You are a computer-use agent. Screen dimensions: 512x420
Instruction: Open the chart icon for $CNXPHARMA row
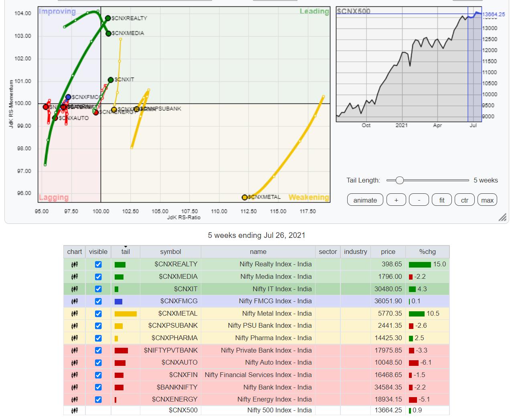pyautogui.click(x=74, y=338)
